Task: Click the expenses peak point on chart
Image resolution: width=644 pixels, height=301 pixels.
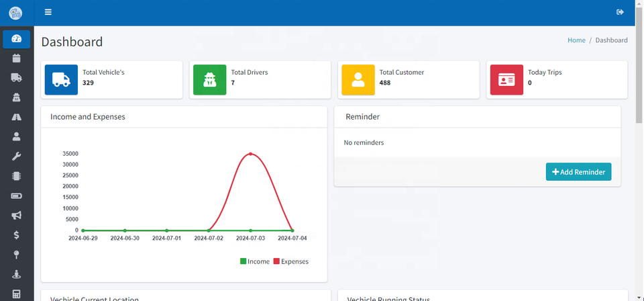Action: 251,154
